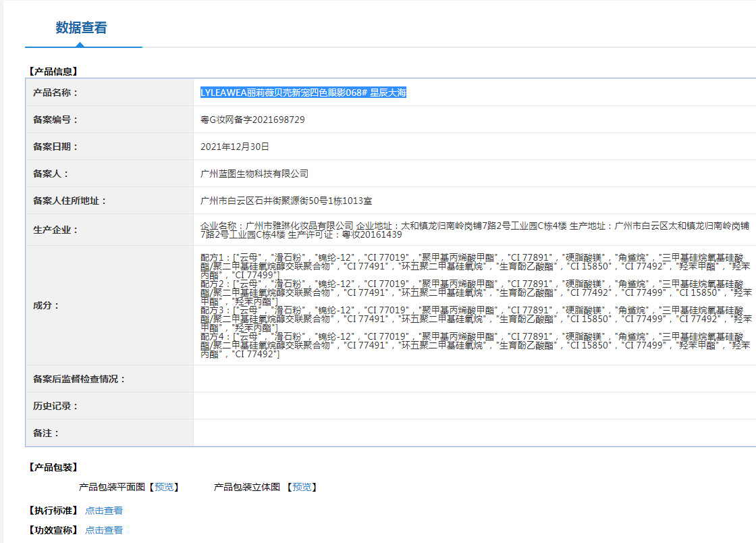Click manufacturer text 广州市雅琳化妆品有限公司

(300, 226)
